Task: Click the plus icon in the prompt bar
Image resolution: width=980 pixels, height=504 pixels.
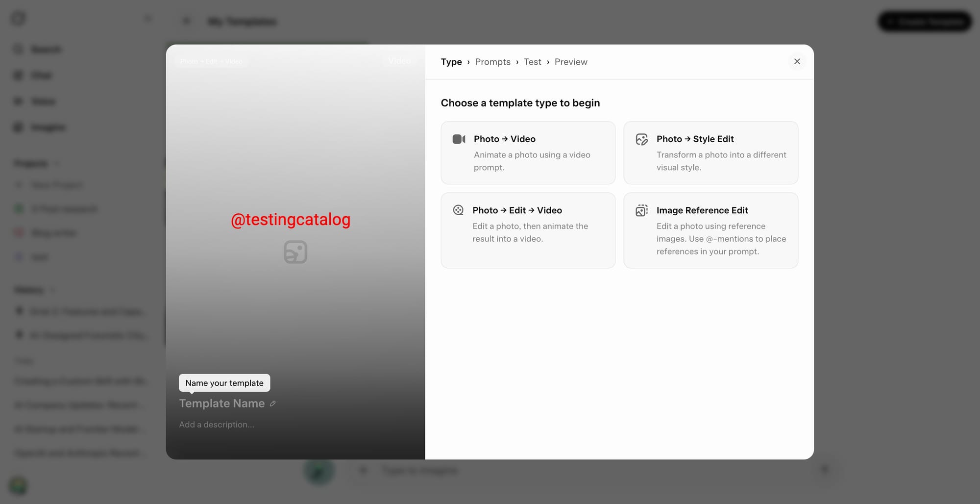Action: pyautogui.click(x=363, y=470)
